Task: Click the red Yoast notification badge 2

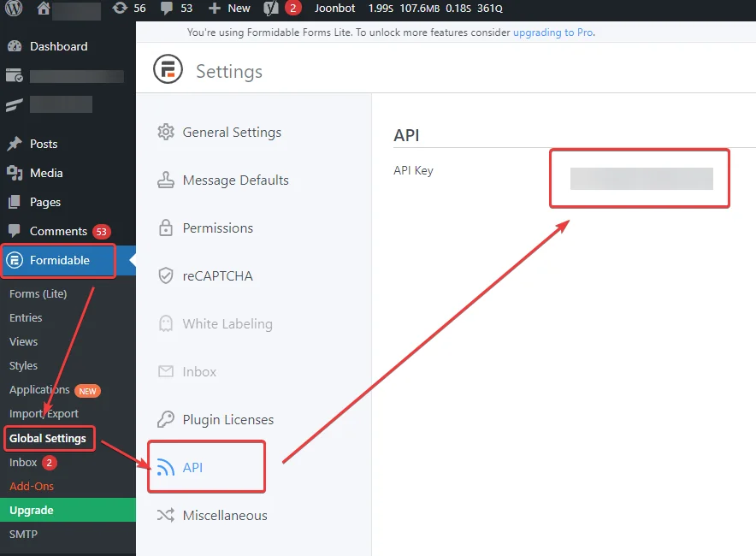Action: 292,9
